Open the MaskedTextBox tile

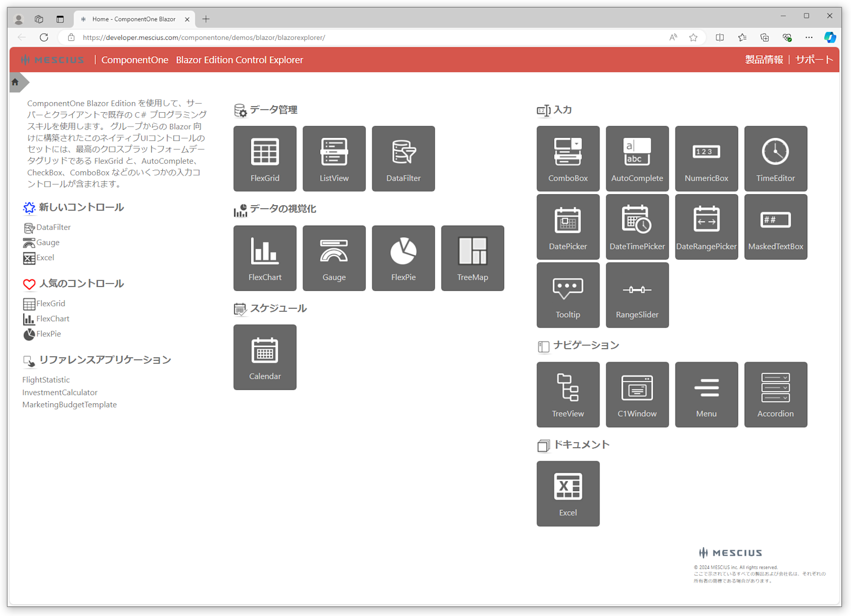[x=775, y=227]
